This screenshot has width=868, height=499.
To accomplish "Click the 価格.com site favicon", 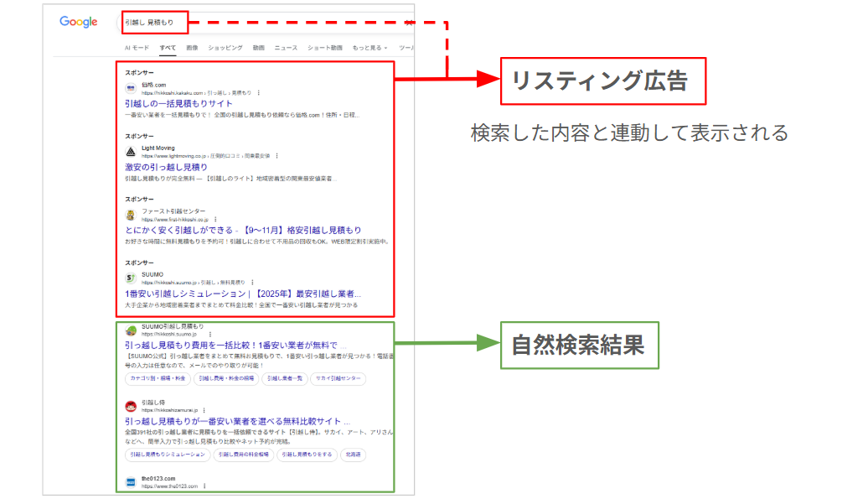I will pyautogui.click(x=131, y=88).
